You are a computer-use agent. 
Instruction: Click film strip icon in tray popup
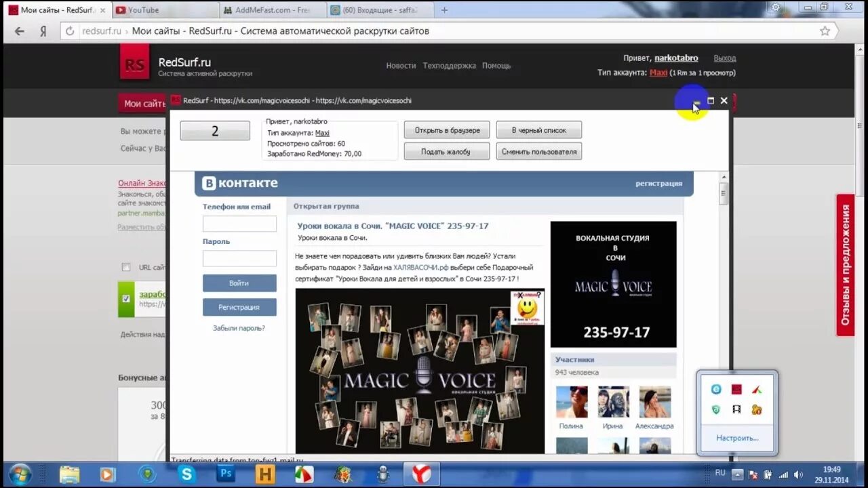[736, 409]
